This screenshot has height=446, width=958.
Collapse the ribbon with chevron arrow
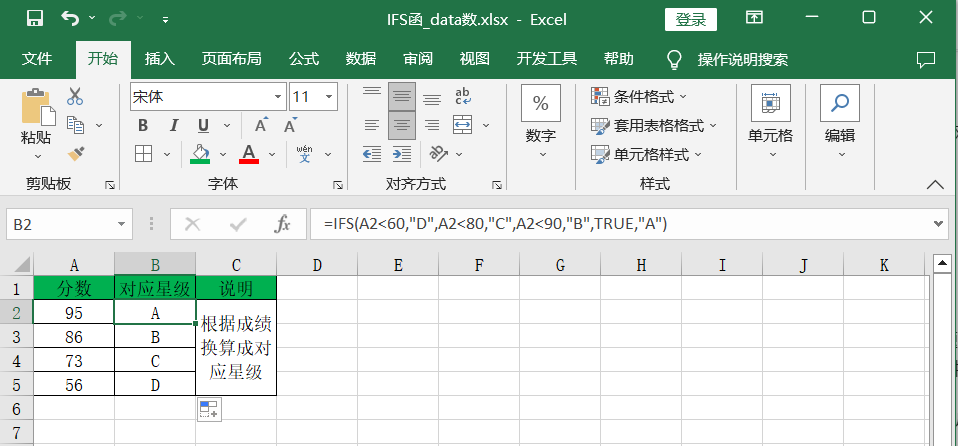pos(935,185)
